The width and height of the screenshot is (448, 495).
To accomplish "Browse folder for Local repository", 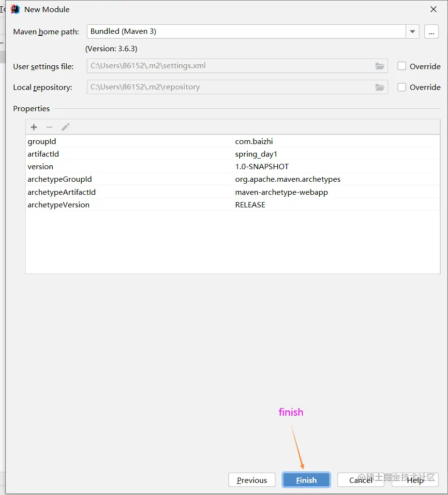I will [380, 87].
